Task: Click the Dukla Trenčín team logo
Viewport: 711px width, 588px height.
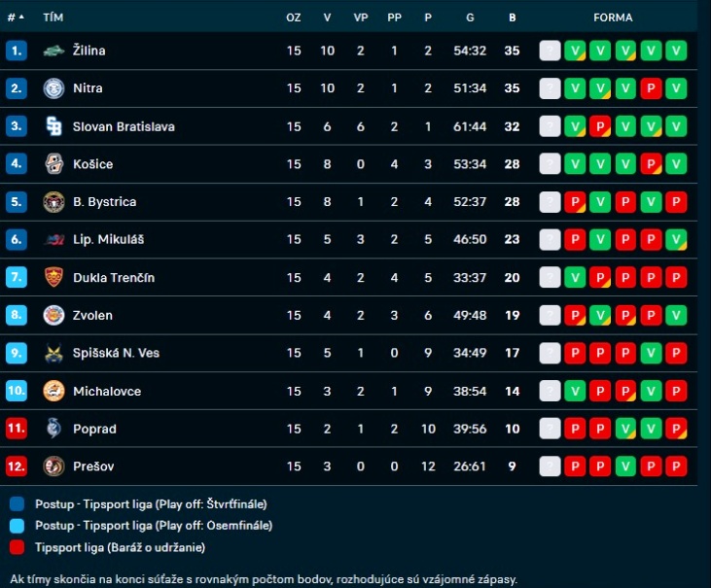Action: [x=53, y=278]
